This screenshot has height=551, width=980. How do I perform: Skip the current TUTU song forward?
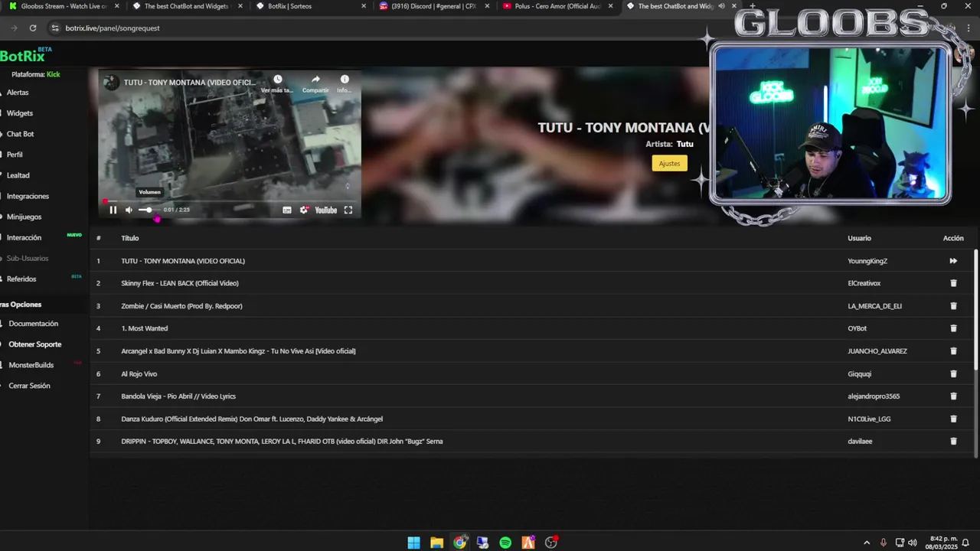pos(953,261)
